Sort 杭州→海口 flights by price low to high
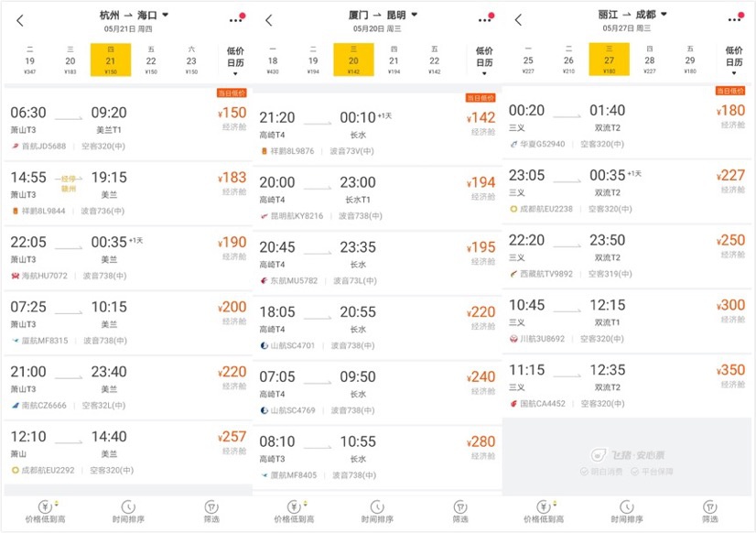756x533 pixels. click(46, 512)
